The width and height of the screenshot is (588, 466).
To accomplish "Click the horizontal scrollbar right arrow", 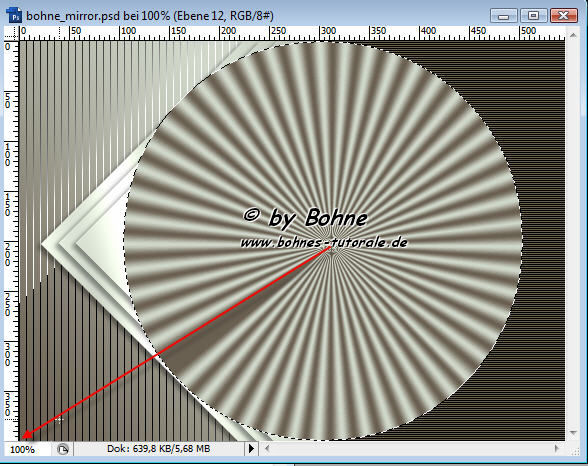I will (556, 448).
